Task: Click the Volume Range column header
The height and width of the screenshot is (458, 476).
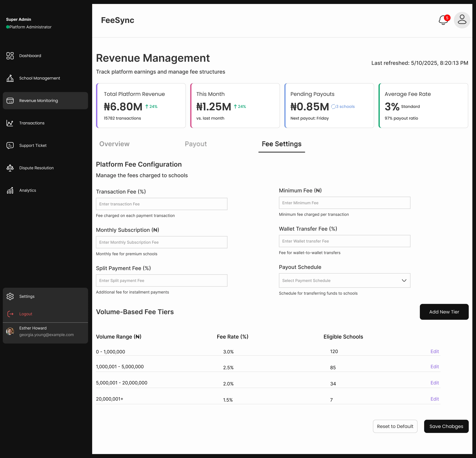Action: 119,337
